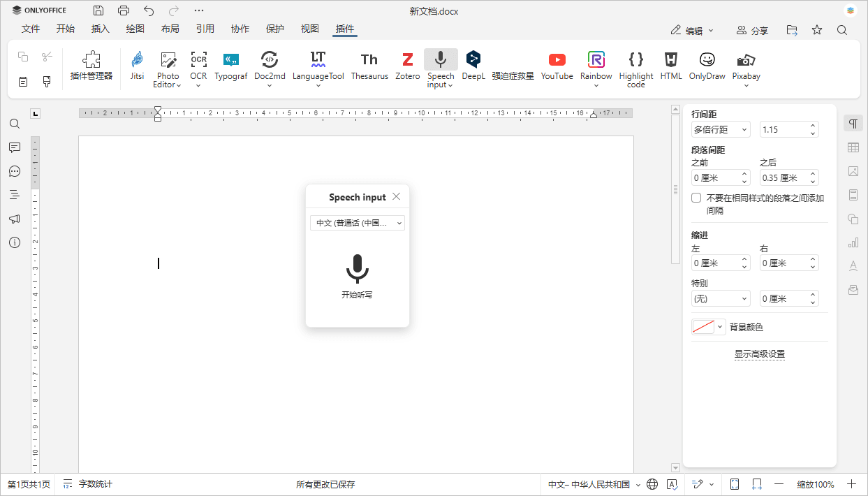The width and height of the screenshot is (868, 496).
Task: Open the Zotero plugin
Action: tap(407, 66)
